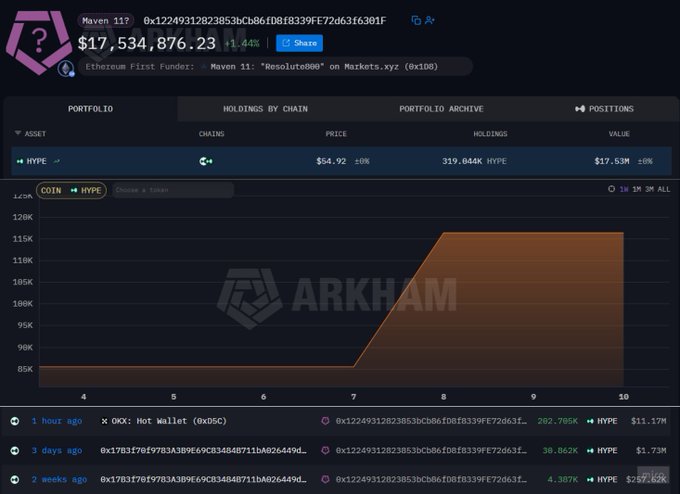Click the OKX logo icon

[x=104, y=421]
